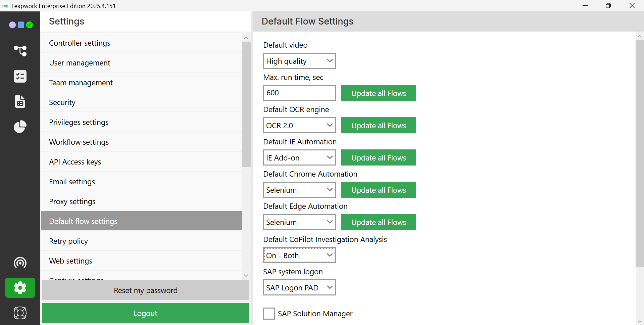
Task: Expand the CoPilot Investigation Analysis dropdown
Action: pos(299,256)
